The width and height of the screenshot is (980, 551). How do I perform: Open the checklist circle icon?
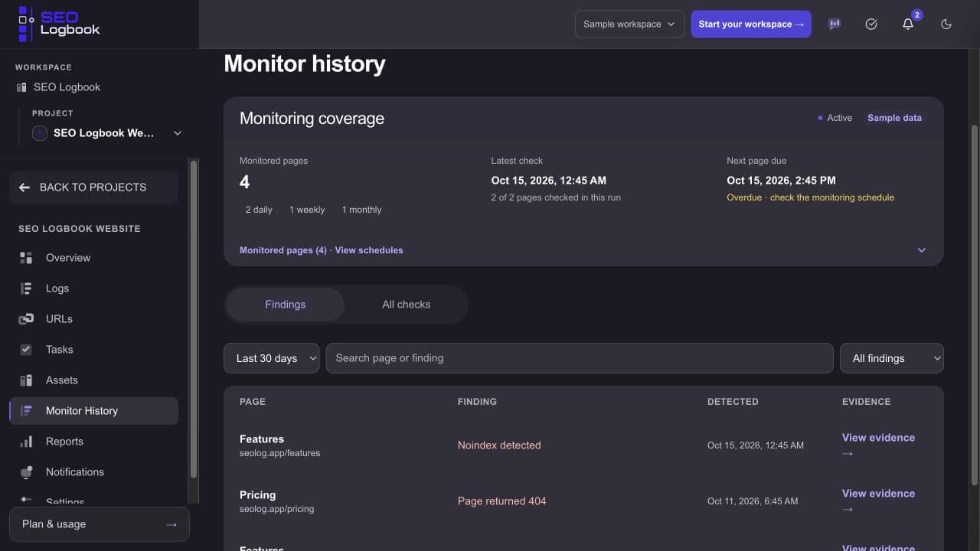click(x=871, y=24)
